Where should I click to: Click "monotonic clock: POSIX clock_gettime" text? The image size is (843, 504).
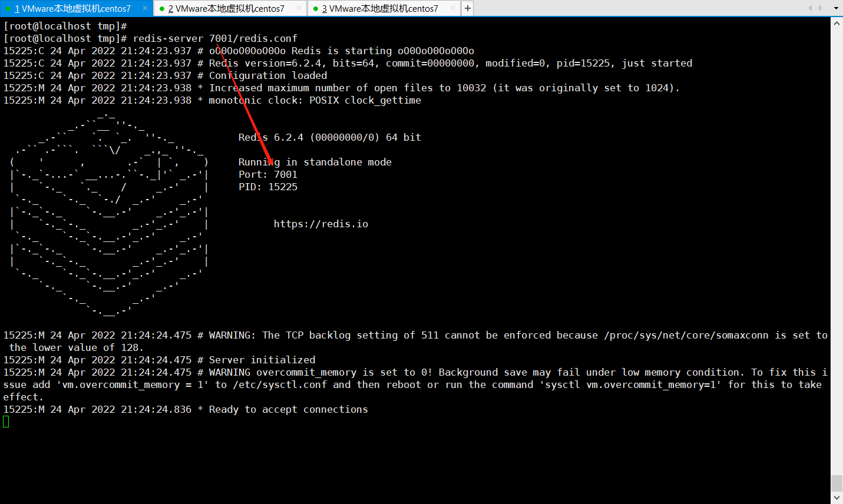pos(315,101)
